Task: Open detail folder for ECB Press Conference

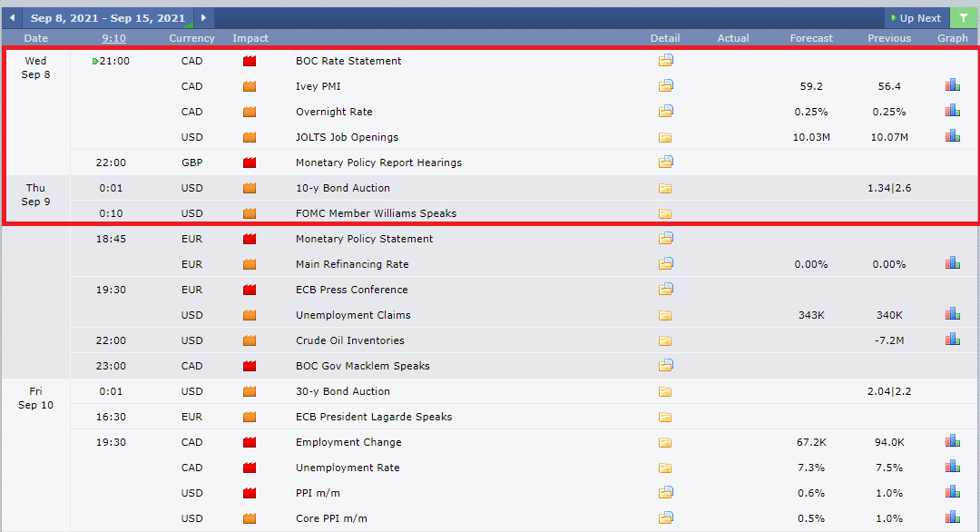Action: (666, 290)
